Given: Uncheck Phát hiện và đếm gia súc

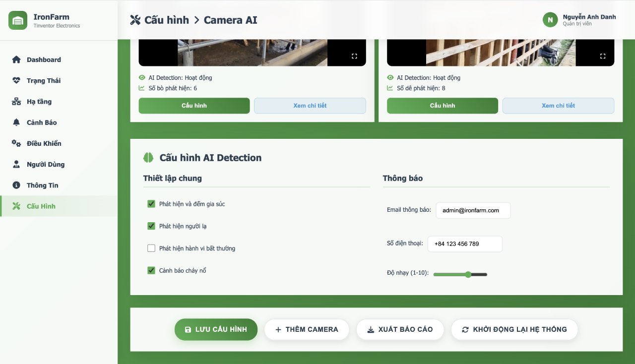Looking at the screenshot, I should click(151, 204).
